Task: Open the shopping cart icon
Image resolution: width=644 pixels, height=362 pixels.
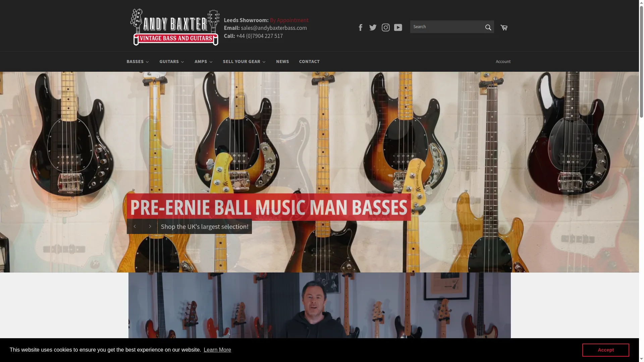Action: point(504,27)
